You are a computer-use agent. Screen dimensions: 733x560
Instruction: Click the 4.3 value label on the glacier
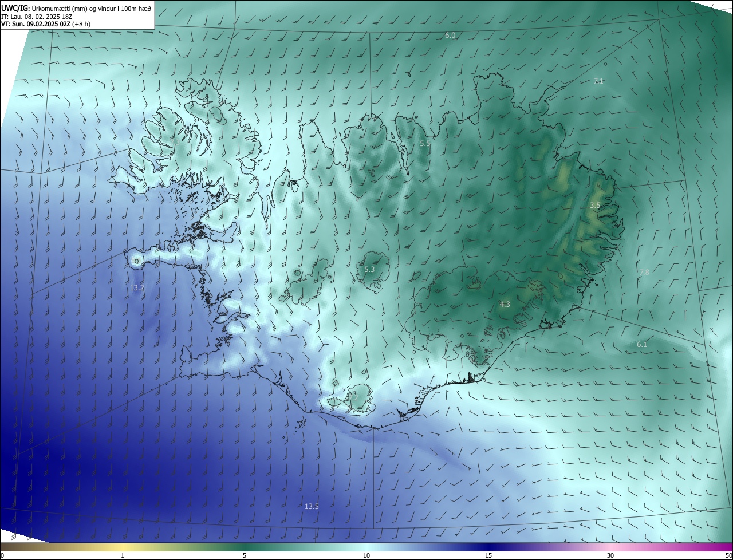click(x=505, y=305)
